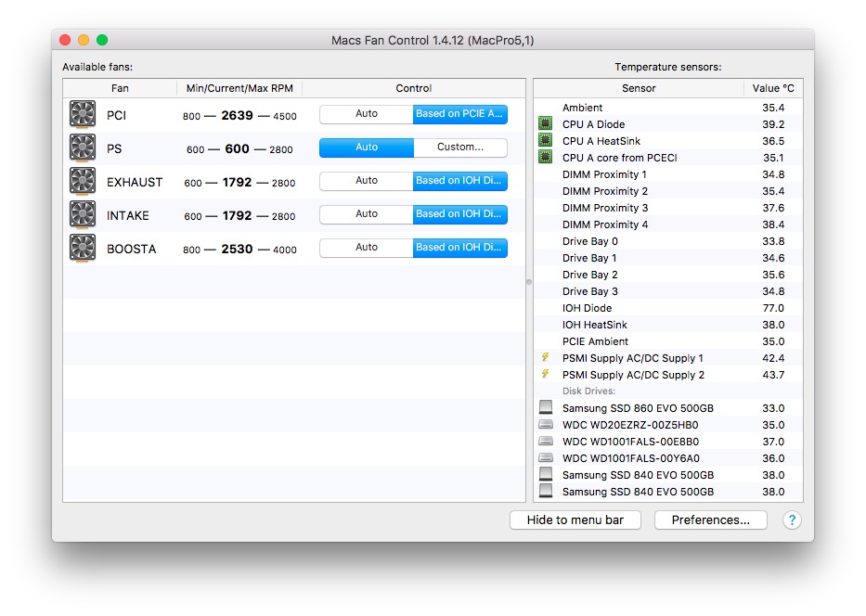Click the INTAKE fan icon
The height and width of the screenshot is (616, 866).
click(x=83, y=214)
